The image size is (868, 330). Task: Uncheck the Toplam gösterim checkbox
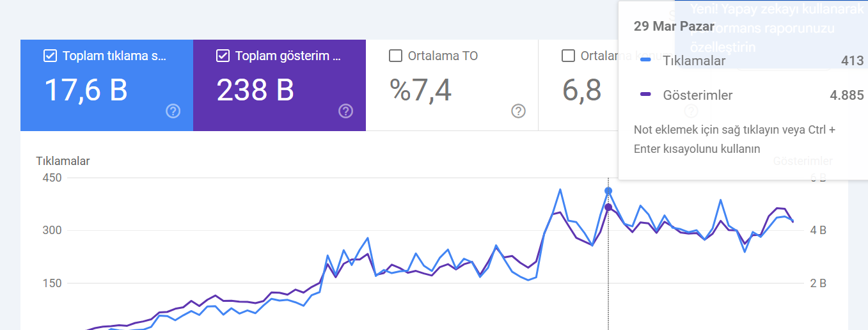(x=223, y=56)
